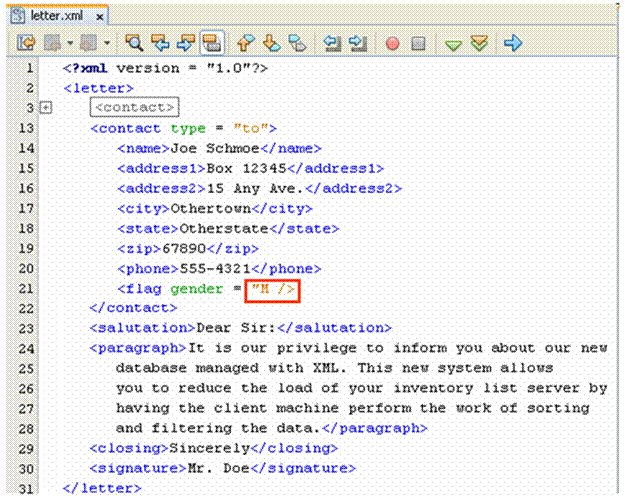Click the closing </letter> tag
The height and width of the screenshot is (499, 625).
pyautogui.click(x=102, y=488)
